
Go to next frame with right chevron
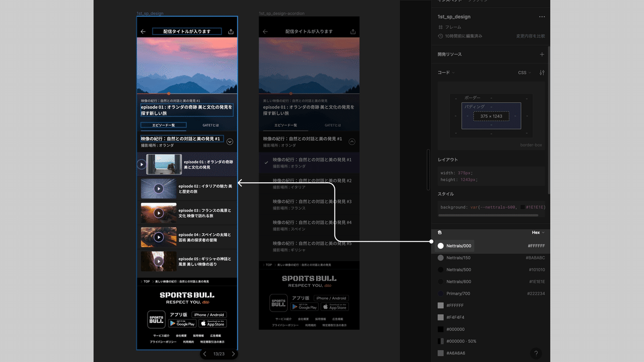pos(233,354)
